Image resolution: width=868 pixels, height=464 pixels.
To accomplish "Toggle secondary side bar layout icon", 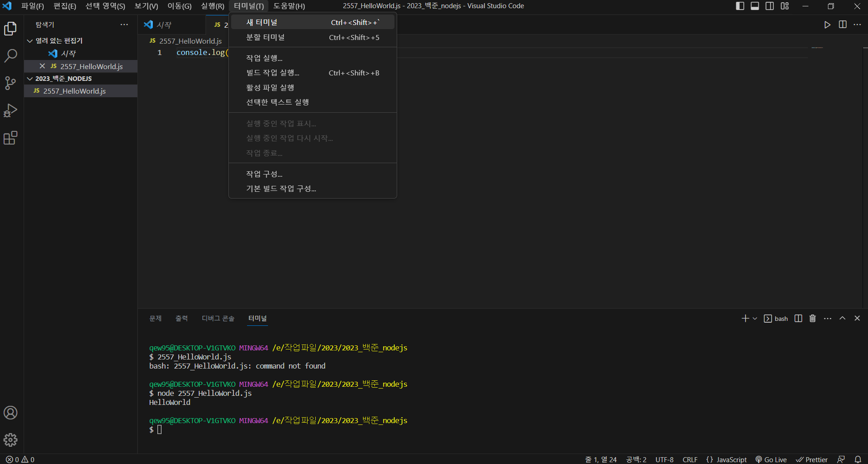I will coord(770,6).
